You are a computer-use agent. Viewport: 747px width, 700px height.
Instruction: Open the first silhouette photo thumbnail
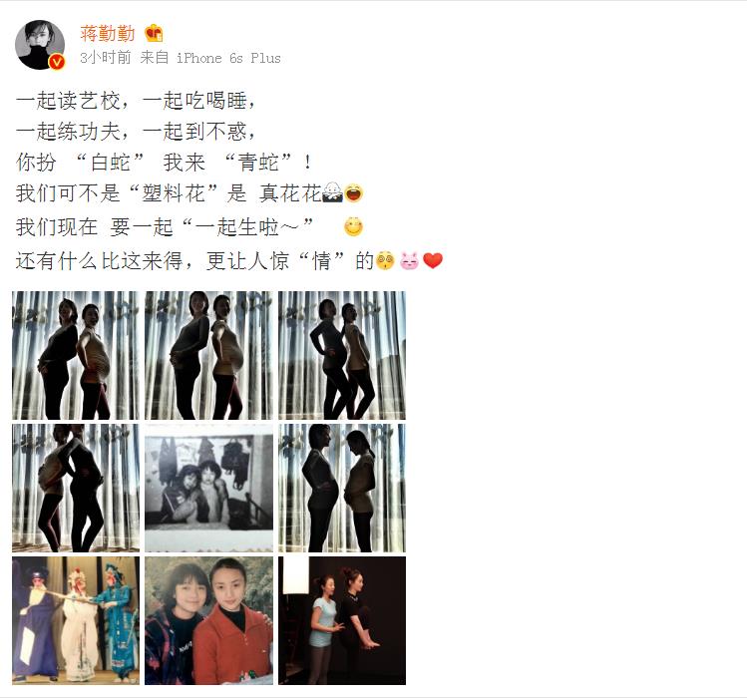tap(76, 355)
